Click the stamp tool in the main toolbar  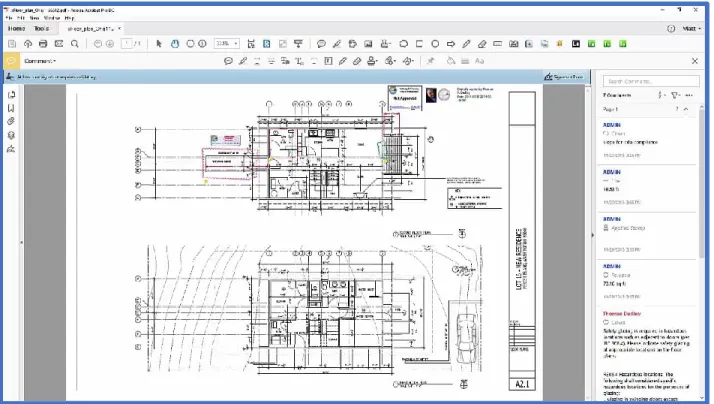pyautogui.click(x=385, y=44)
